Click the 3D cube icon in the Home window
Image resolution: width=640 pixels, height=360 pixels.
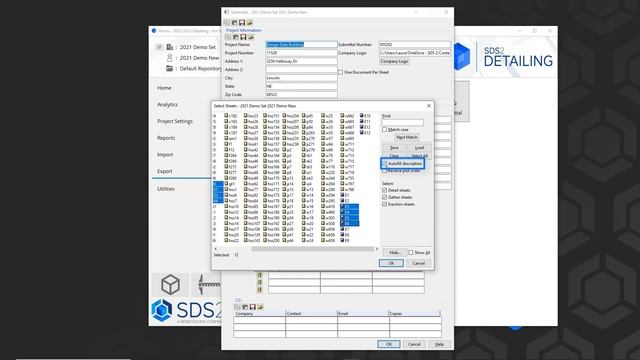(170, 284)
